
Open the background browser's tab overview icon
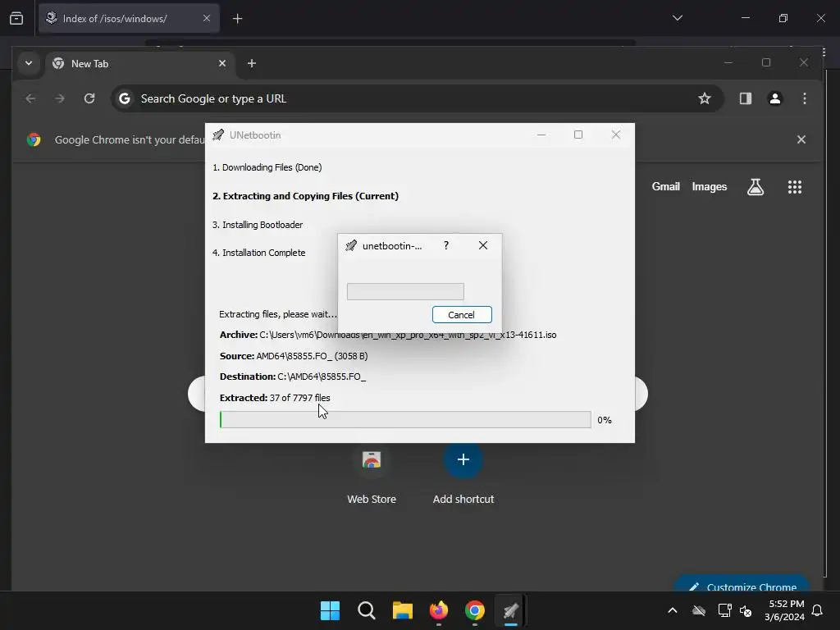click(x=16, y=18)
